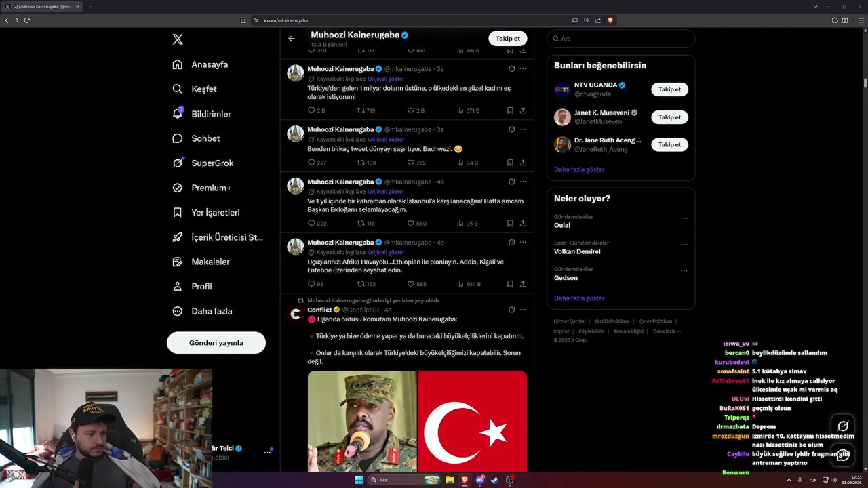Like the Ethiopian airlines tweet

[416, 284]
